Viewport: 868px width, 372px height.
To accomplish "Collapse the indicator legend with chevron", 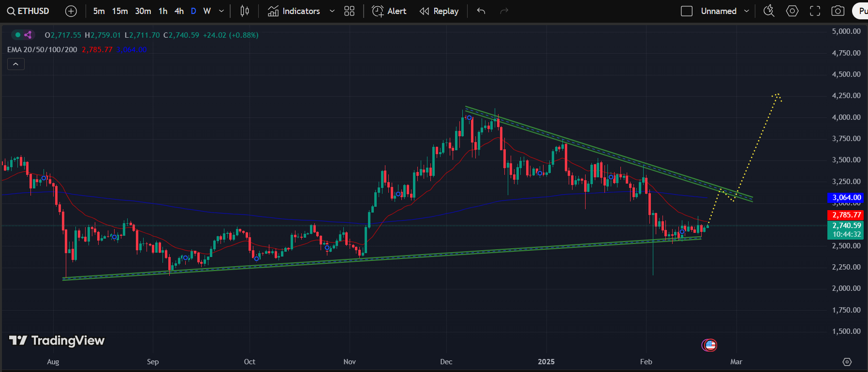I will click(x=15, y=64).
